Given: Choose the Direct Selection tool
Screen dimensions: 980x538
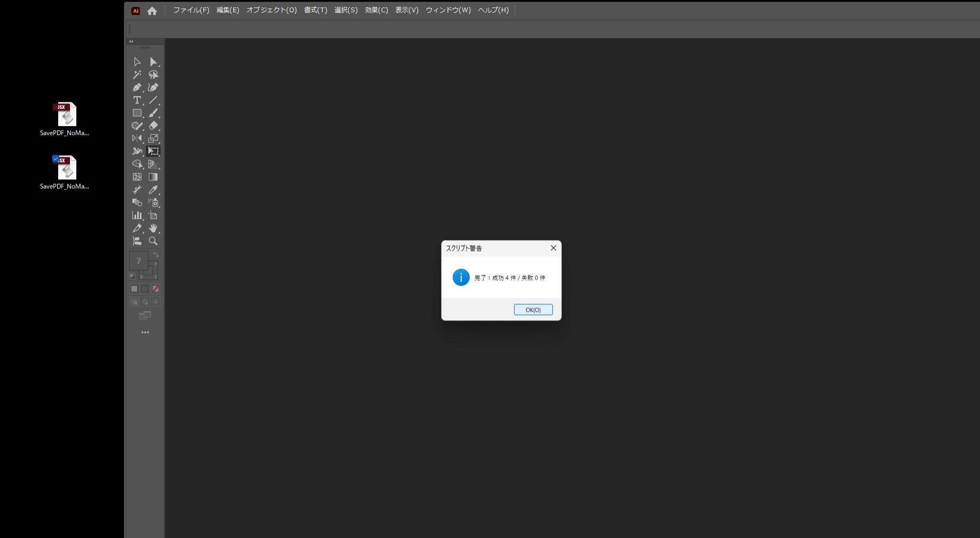Looking at the screenshot, I should coord(153,62).
